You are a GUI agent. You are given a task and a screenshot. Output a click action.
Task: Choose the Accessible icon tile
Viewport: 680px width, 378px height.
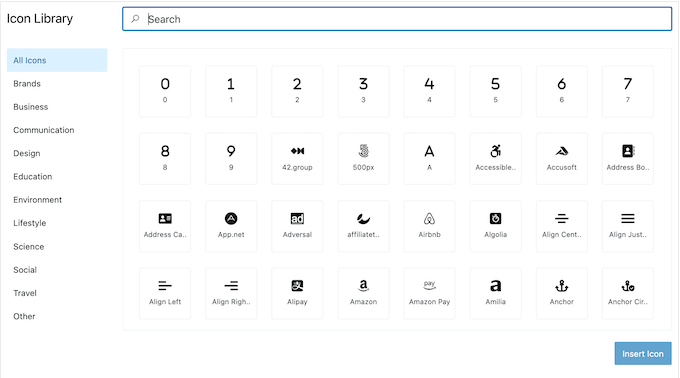click(x=495, y=159)
